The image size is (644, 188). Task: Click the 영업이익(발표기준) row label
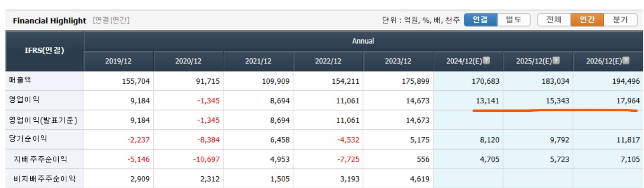pos(43,120)
